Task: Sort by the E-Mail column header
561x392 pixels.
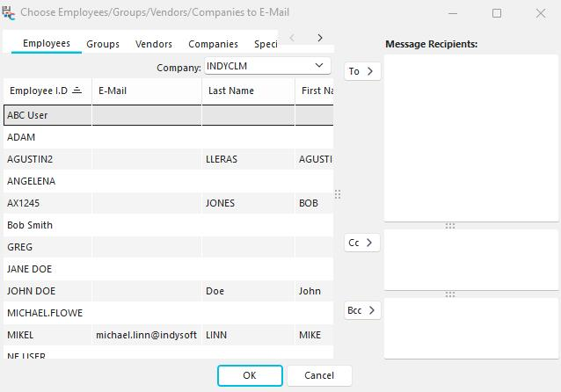Action: [147, 91]
